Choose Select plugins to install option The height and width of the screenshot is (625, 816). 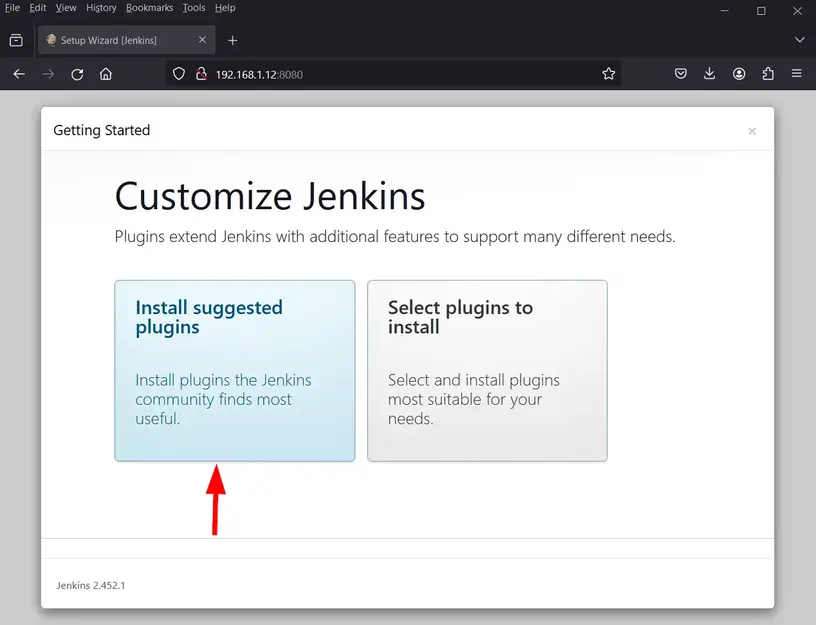pyautogui.click(x=487, y=370)
